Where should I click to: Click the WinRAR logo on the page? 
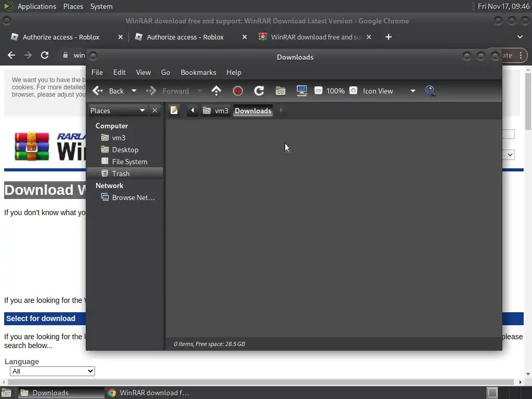click(32, 147)
